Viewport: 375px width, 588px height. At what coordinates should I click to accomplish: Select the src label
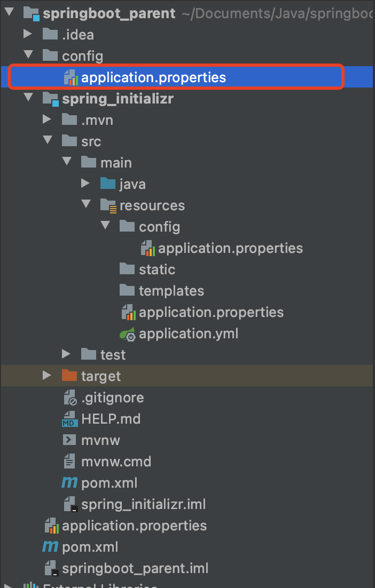tap(91, 141)
